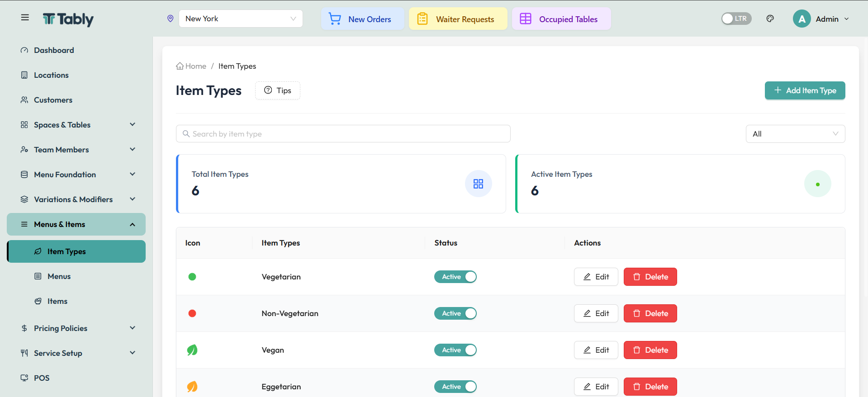868x397 pixels.
Task: Edit the Non-Vegetarian item type
Action: pyautogui.click(x=596, y=313)
